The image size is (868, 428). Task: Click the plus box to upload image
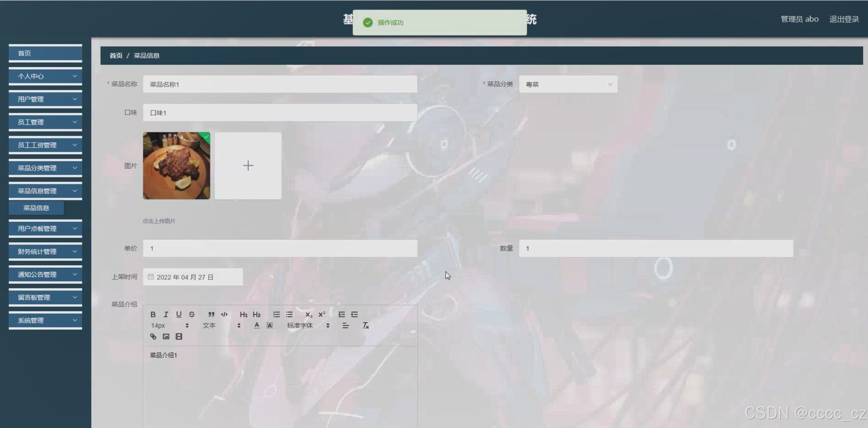[248, 166]
